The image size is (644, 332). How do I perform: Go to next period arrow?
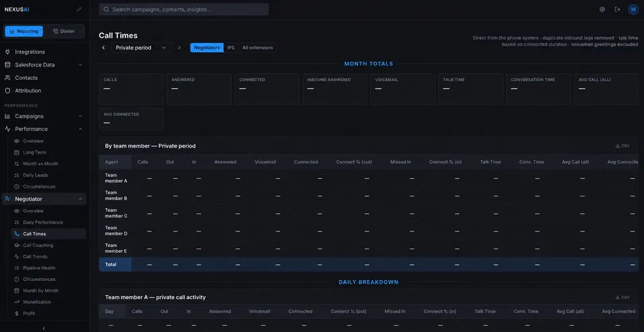179,48
